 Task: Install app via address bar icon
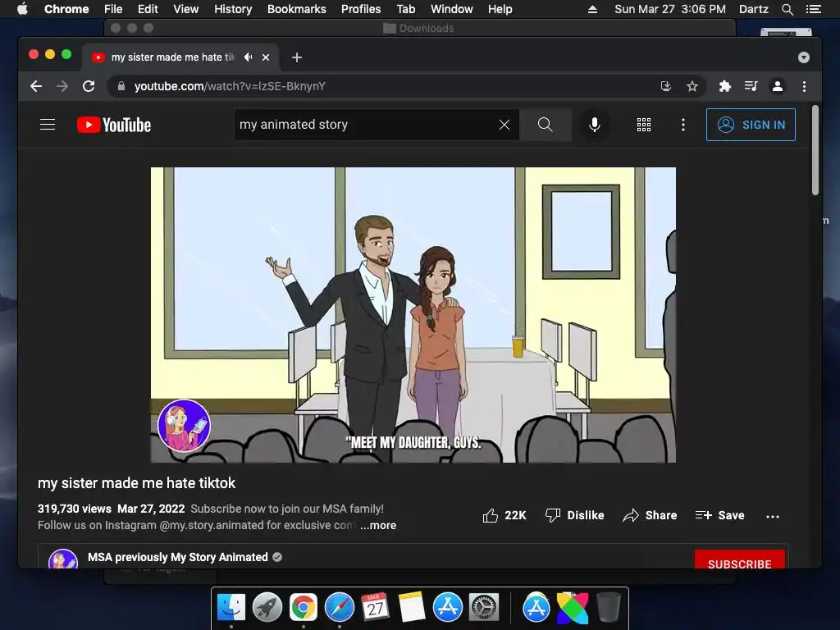(x=666, y=86)
